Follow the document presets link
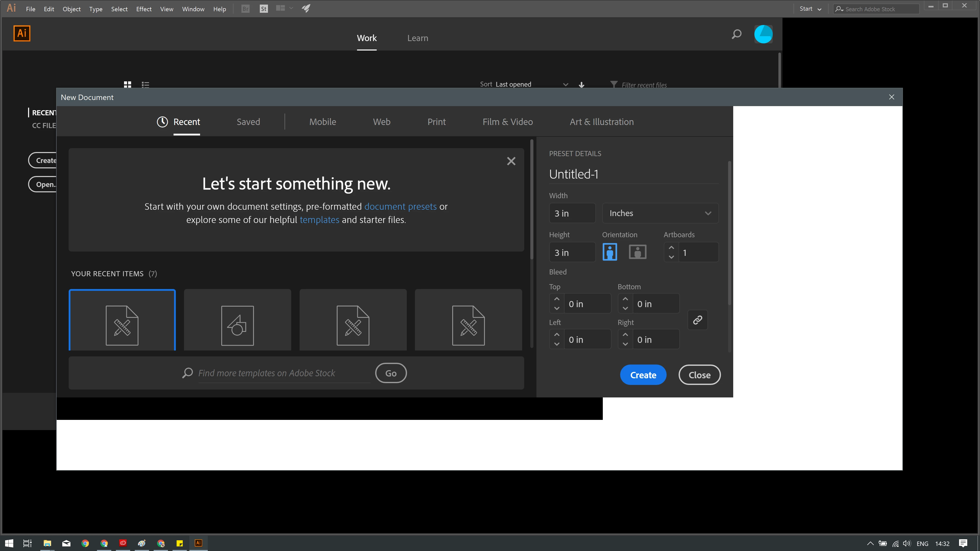The width and height of the screenshot is (980, 551). click(400, 206)
